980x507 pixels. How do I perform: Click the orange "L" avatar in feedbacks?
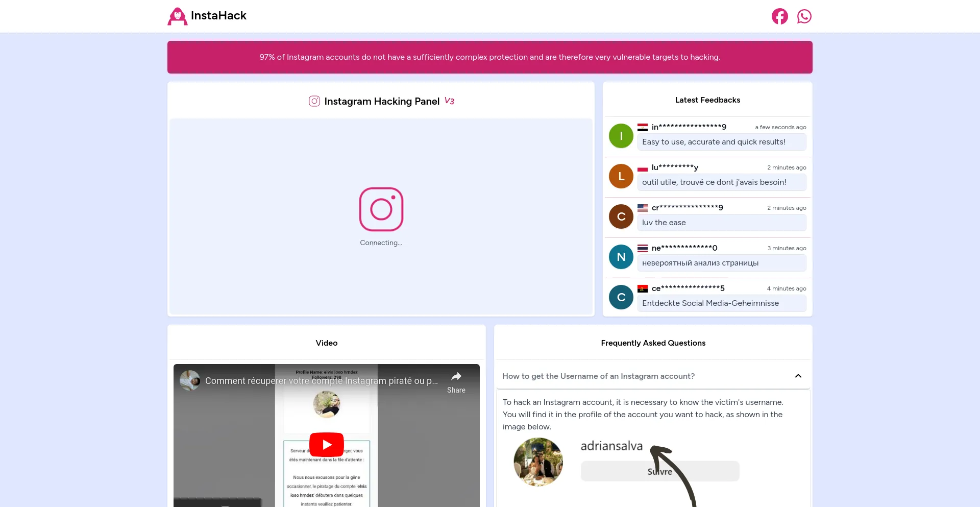[x=621, y=176]
